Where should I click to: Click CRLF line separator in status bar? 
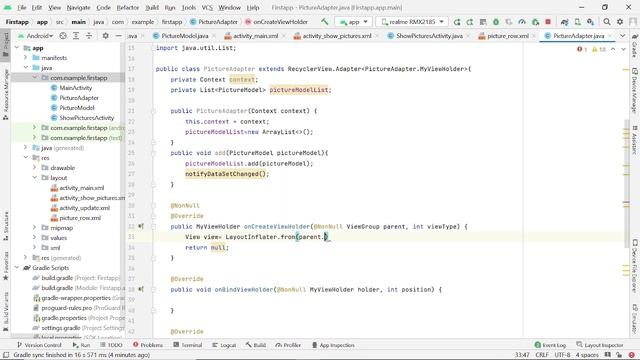[542, 355]
